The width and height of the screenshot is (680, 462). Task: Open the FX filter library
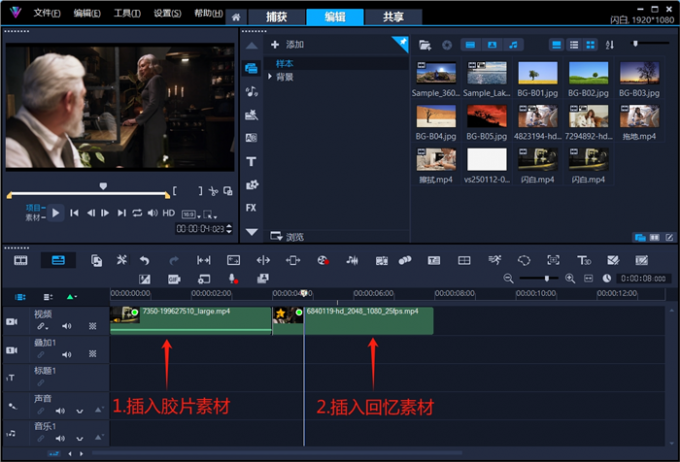[x=251, y=208]
